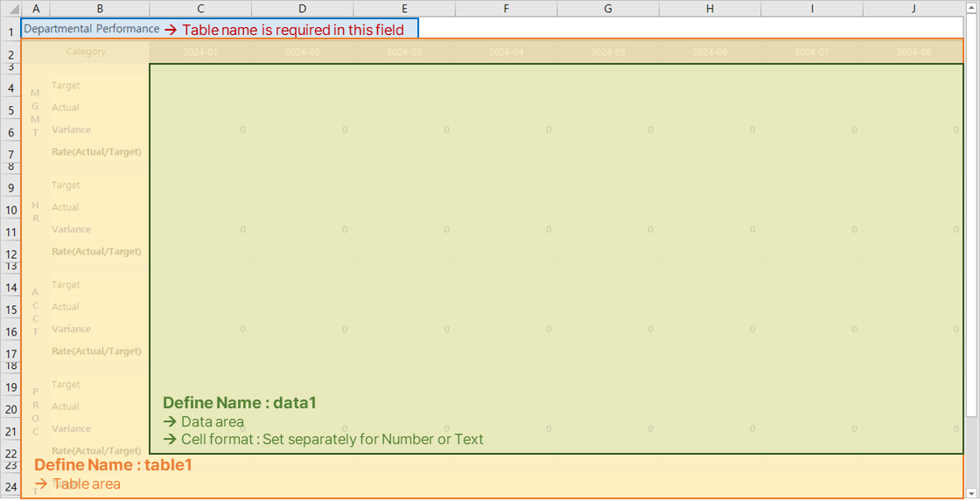Select row 1 header

pos(10,30)
